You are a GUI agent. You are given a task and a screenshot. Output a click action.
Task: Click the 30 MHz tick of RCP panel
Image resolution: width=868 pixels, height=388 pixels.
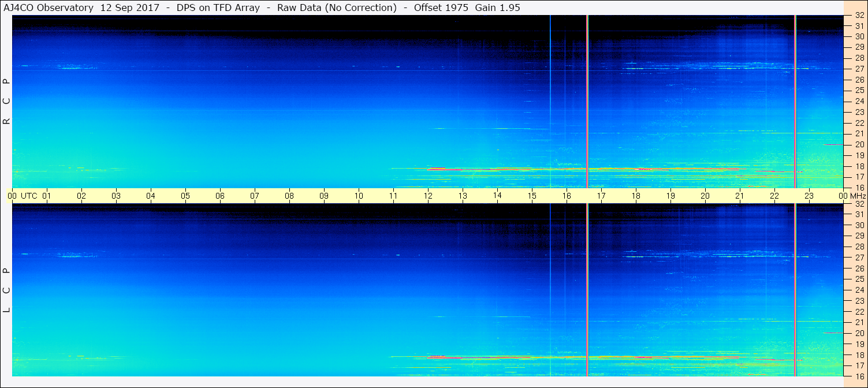pos(859,36)
